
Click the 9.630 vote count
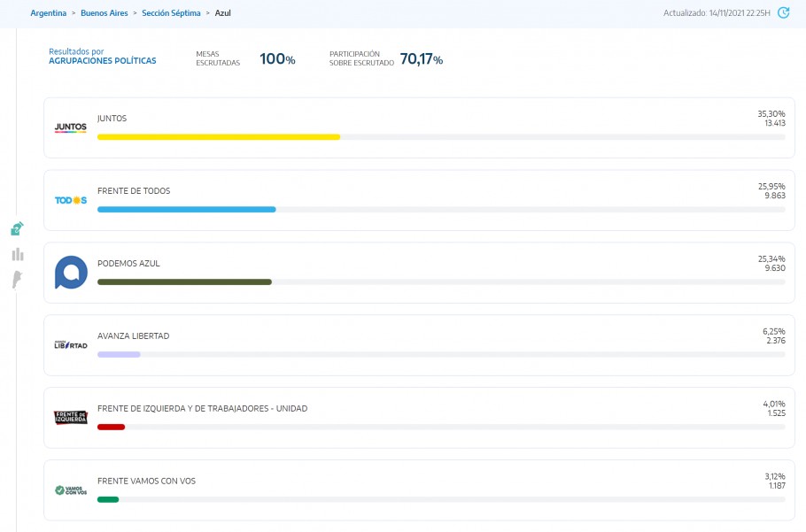coord(775,268)
